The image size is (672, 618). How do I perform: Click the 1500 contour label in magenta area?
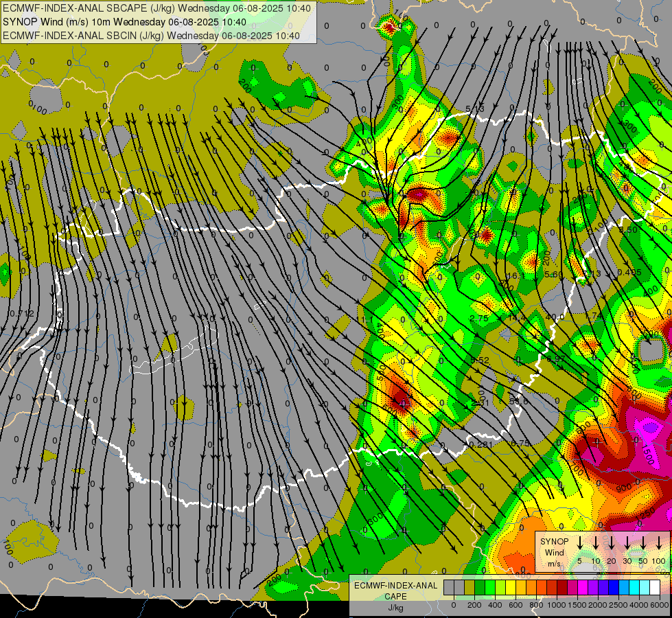647,454
